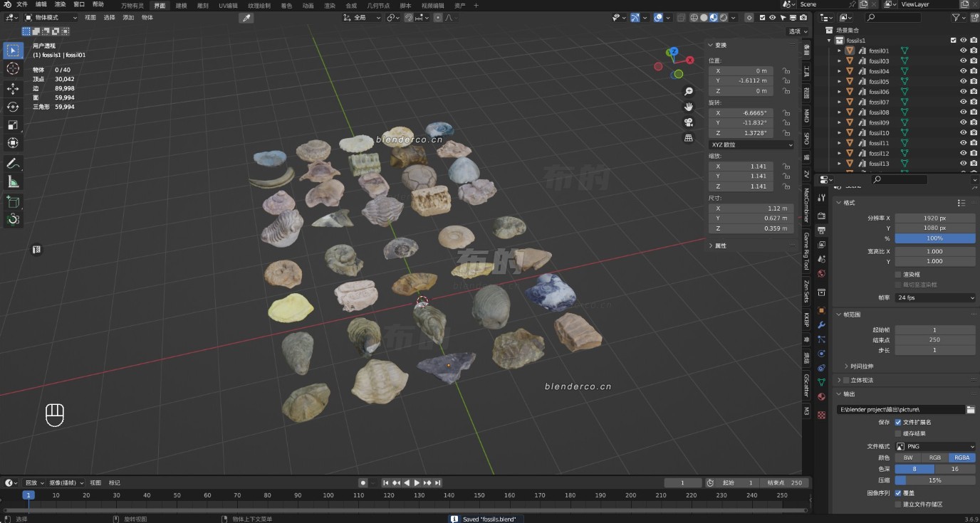Open the 文件 menu
Viewport: 980px width, 523px height.
point(22,4)
